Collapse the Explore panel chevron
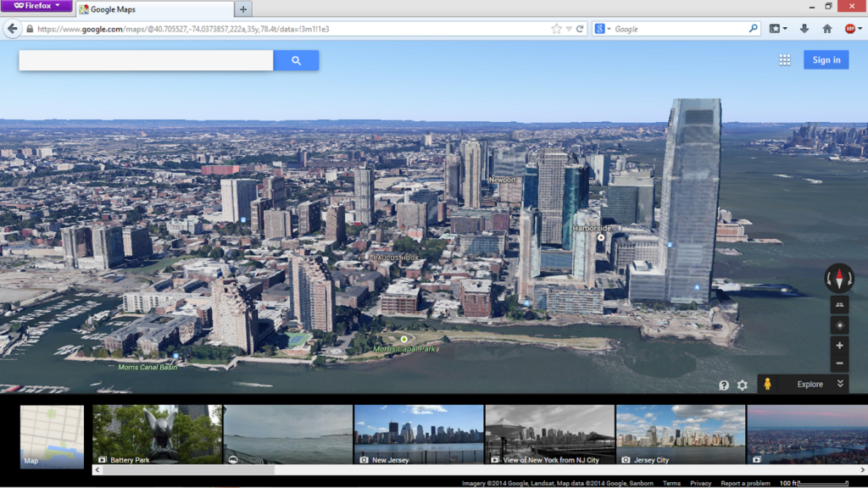 840,384
